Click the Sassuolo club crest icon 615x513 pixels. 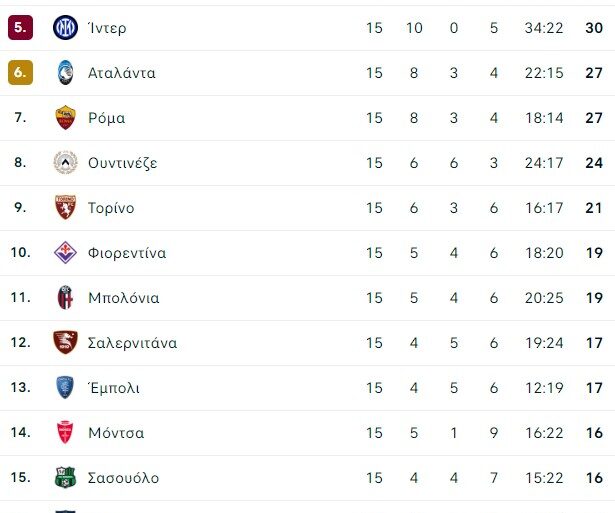click(x=65, y=478)
